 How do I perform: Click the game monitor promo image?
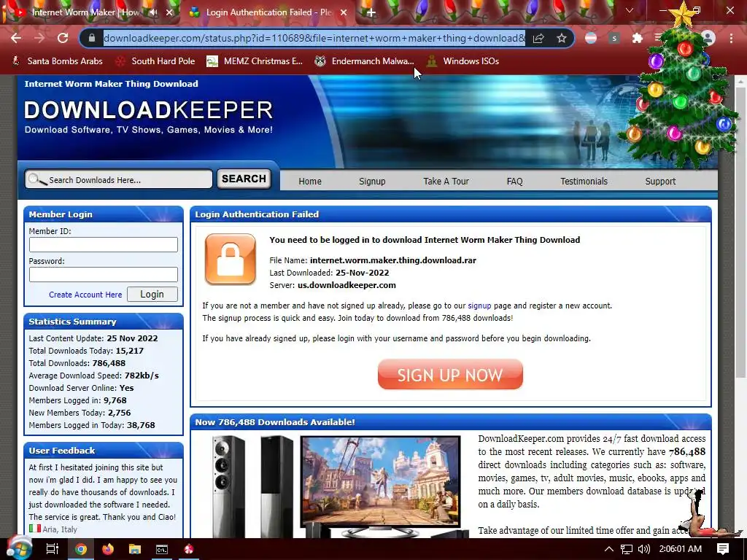coord(380,482)
